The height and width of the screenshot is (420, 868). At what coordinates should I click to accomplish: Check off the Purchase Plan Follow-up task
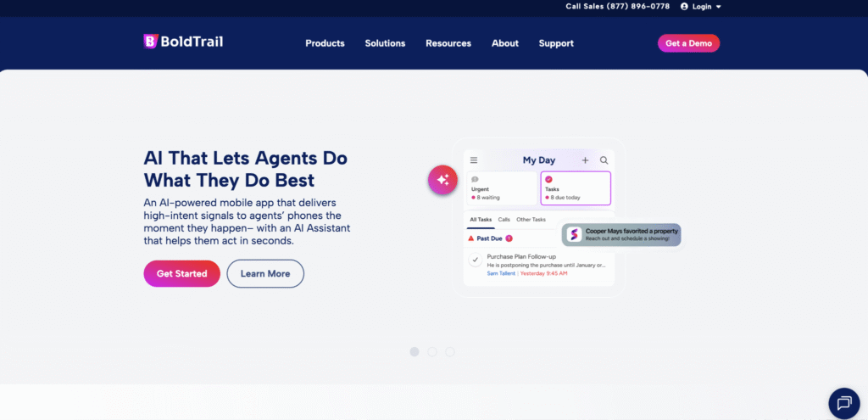[475, 260]
